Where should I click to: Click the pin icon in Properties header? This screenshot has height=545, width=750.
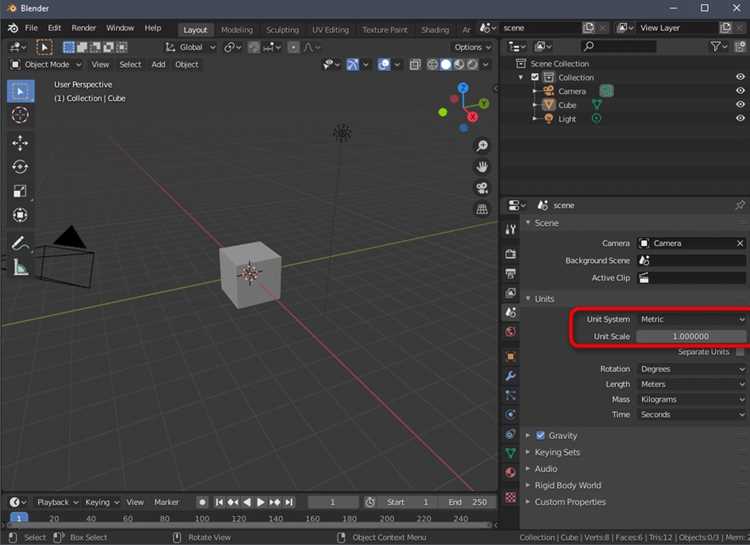(739, 205)
